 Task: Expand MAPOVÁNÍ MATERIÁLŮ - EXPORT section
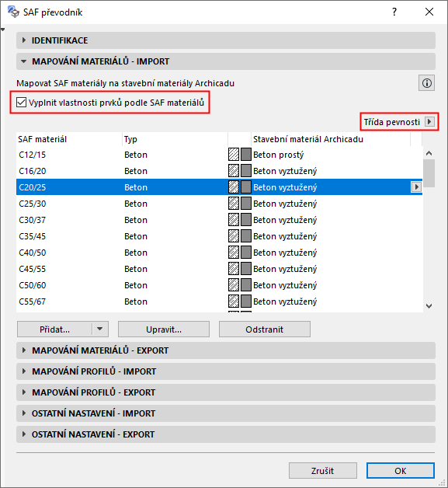tap(226, 350)
